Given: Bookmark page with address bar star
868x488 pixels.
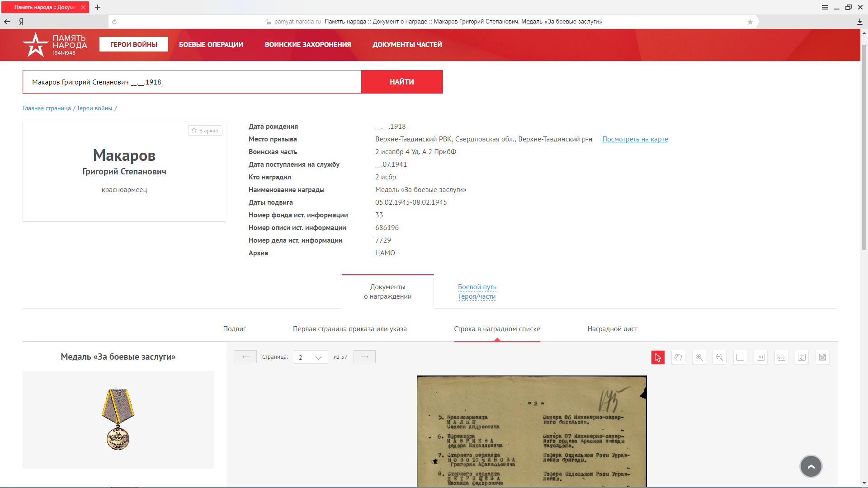Looking at the screenshot, I should click(750, 22).
